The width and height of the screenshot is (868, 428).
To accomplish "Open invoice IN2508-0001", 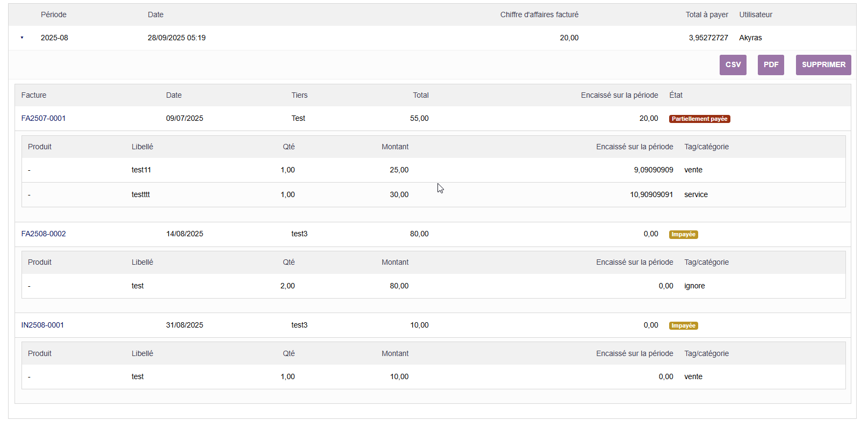I will 42,325.
